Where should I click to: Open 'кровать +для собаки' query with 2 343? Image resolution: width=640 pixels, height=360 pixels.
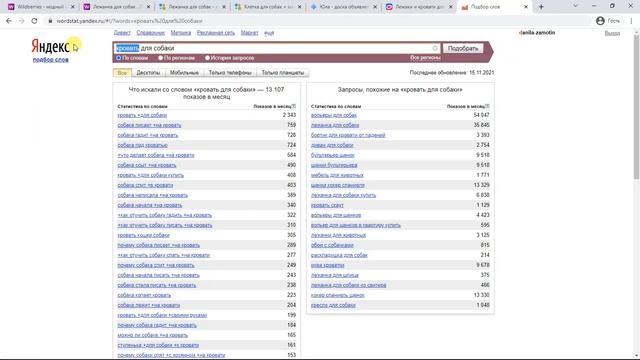click(x=142, y=116)
